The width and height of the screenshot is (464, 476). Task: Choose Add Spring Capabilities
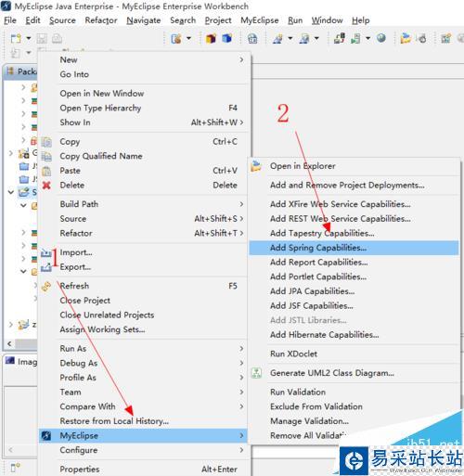coord(354,248)
